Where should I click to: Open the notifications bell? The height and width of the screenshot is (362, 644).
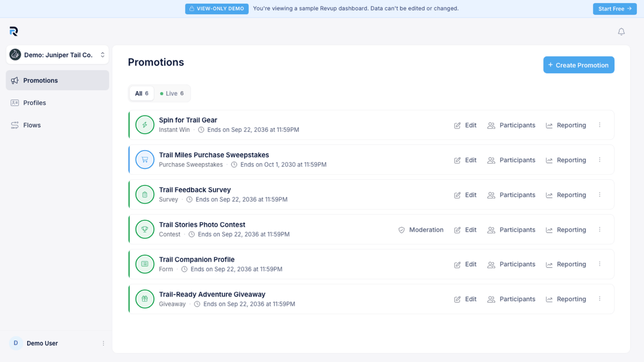click(621, 32)
